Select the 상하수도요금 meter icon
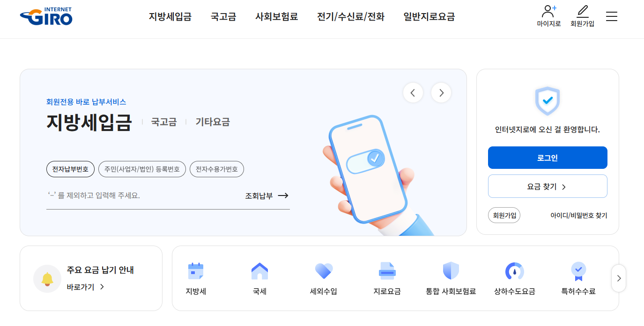644x326 pixels. coord(514,278)
